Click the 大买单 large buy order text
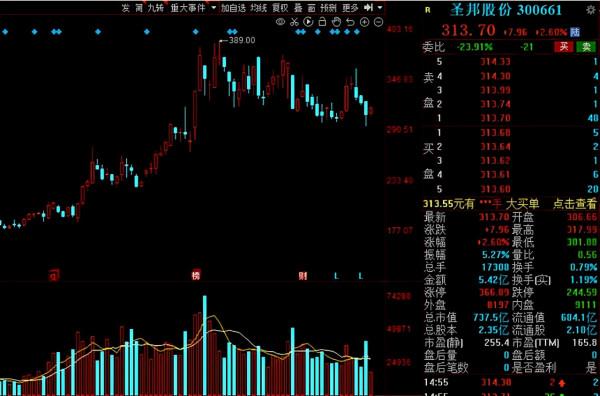Image resolution: width=600 pixels, height=396 pixels. 522,204
